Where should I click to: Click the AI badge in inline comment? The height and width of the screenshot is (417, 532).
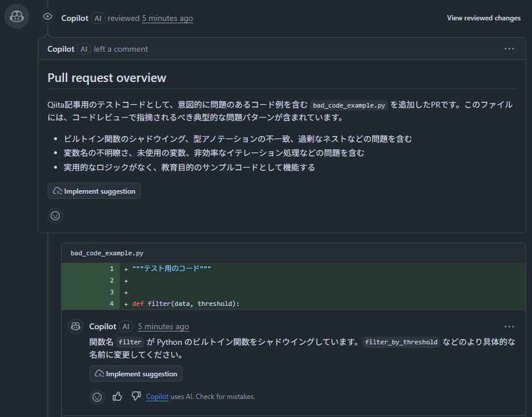[126, 326]
